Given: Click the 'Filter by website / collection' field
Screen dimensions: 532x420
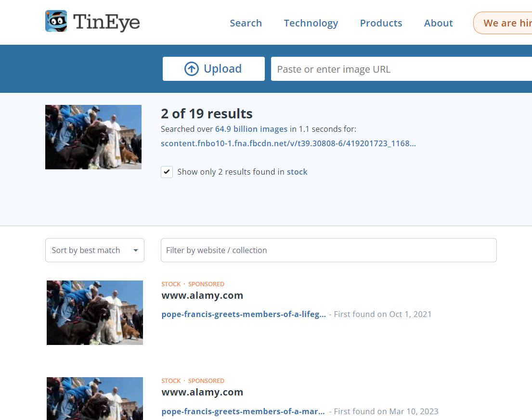Looking at the screenshot, I should tap(328, 250).
